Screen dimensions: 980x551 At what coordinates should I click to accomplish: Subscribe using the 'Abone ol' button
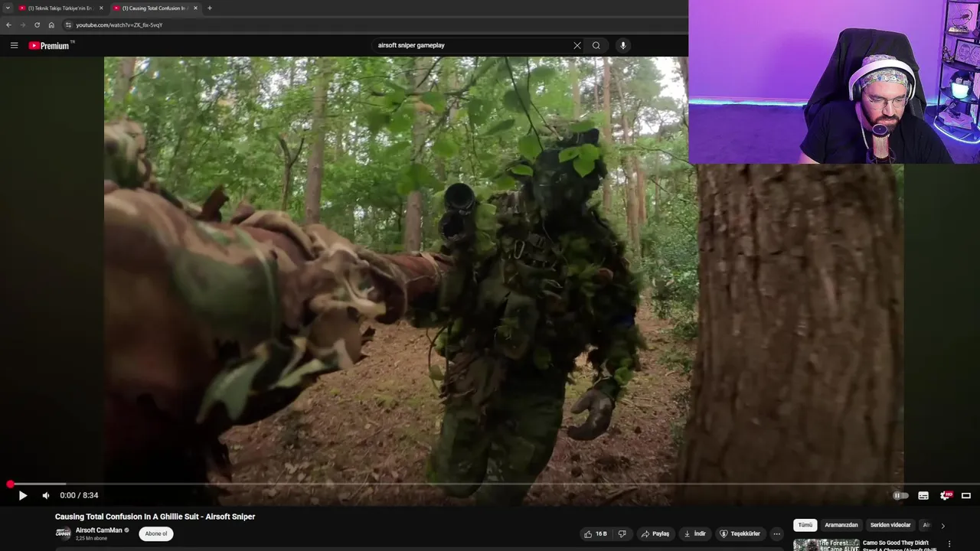[x=156, y=534]
